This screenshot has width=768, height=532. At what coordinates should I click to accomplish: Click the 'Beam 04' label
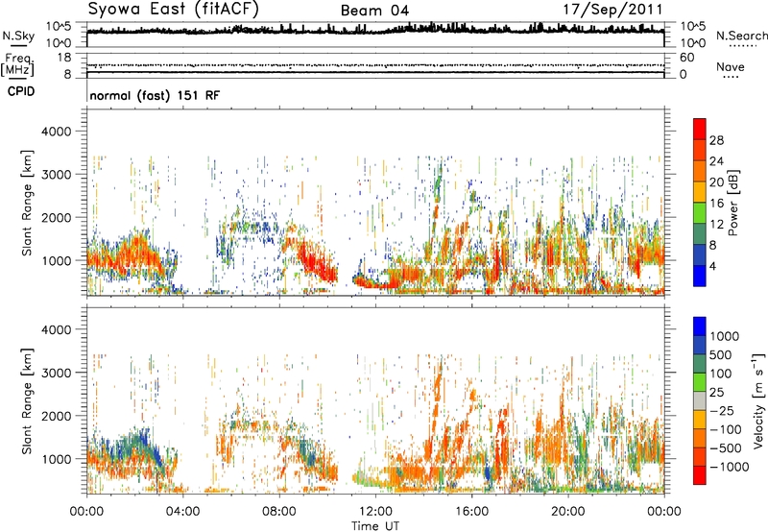374,11
